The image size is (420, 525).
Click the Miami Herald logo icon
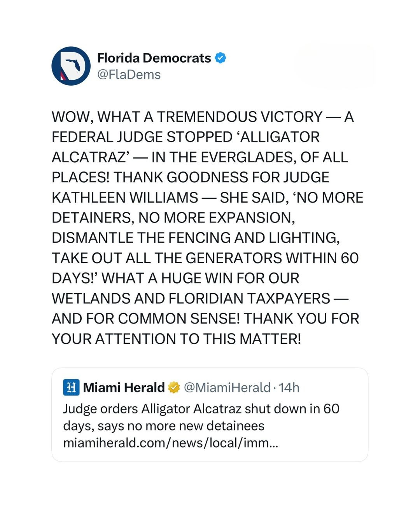point(71,387)
